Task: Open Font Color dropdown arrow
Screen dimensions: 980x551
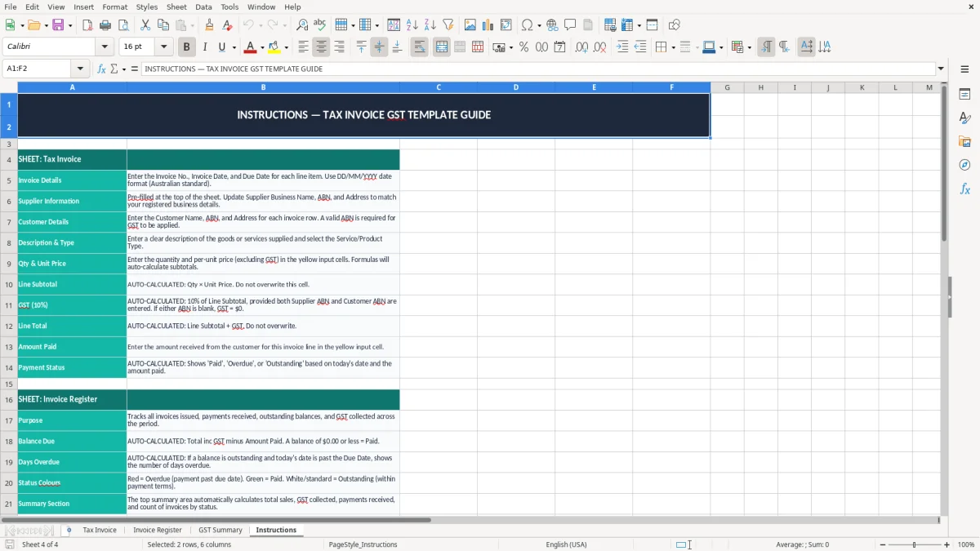Action: [x=262, y=47]
